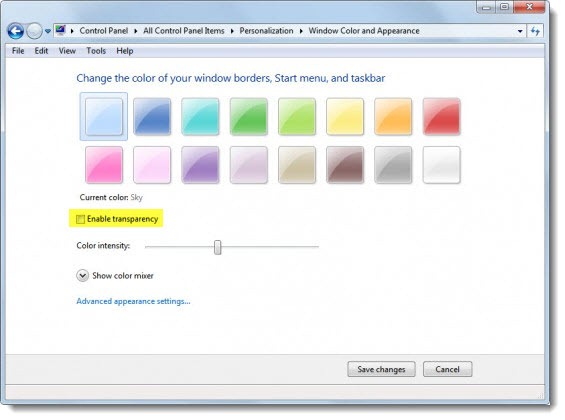Click the Save changes button
This screenshot has height=420, width=565.
(381, 369)
